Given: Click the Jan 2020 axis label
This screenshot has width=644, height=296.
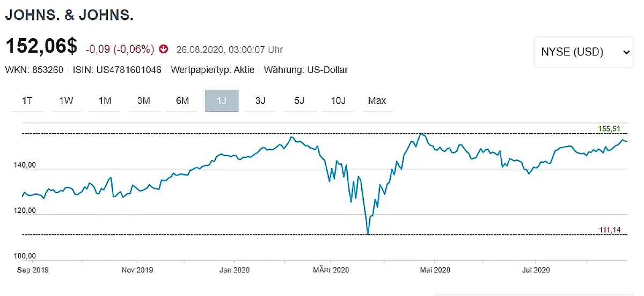Looking at the screenshot, I should point(235,270).
